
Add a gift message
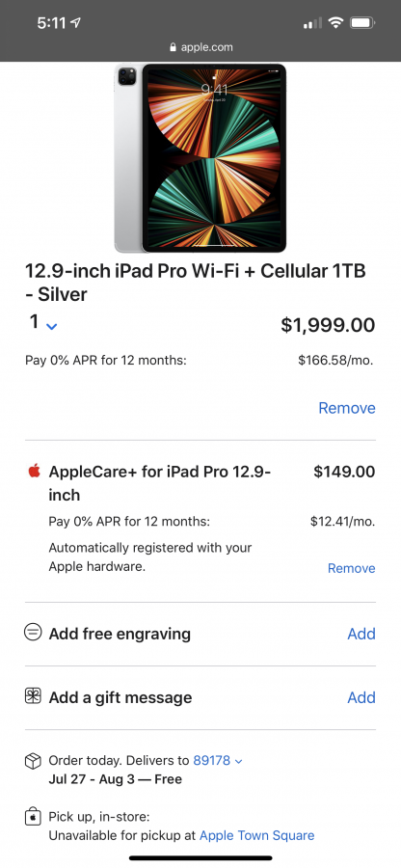(x=361, y=697)
